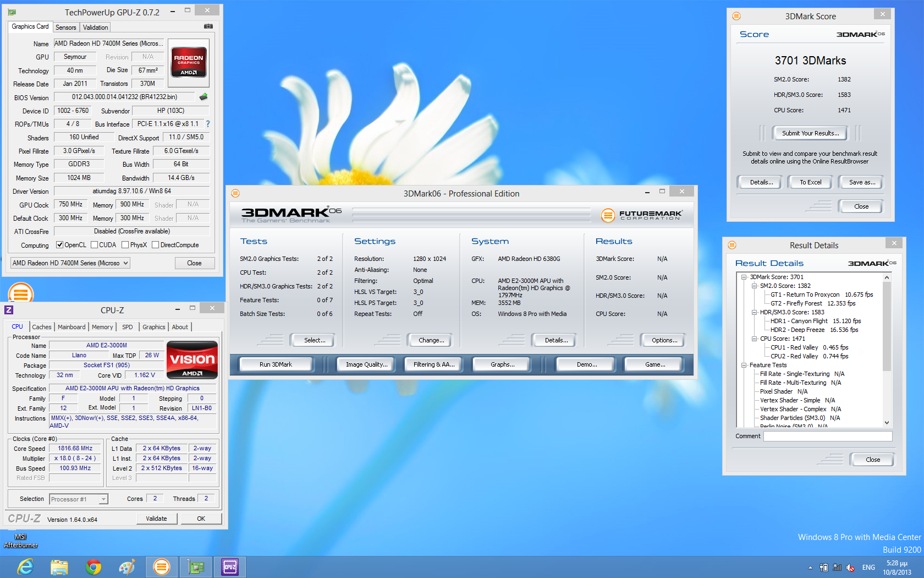The height and width of the screenshot is (578, 924).
Task: Click the ENG language indicator
Action: 868,568
